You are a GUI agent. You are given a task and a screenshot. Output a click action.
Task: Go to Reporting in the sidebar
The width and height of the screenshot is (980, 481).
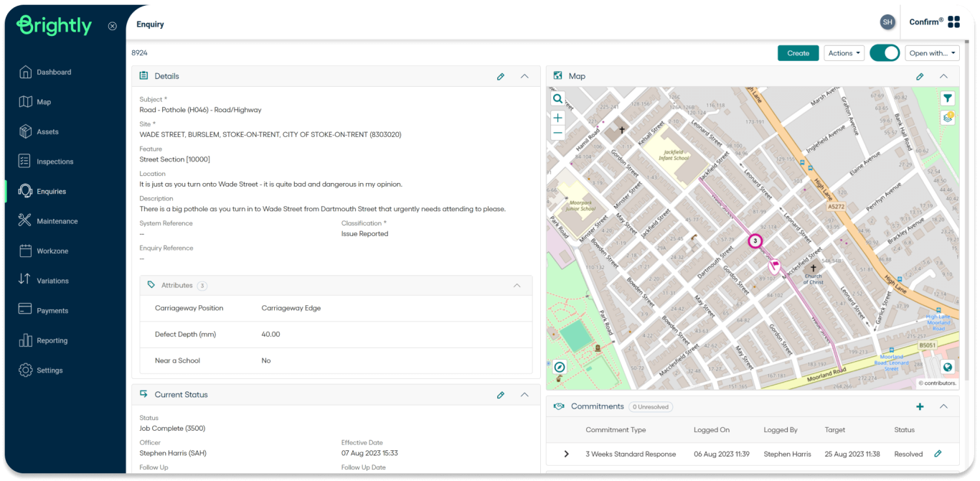[52, 340]
